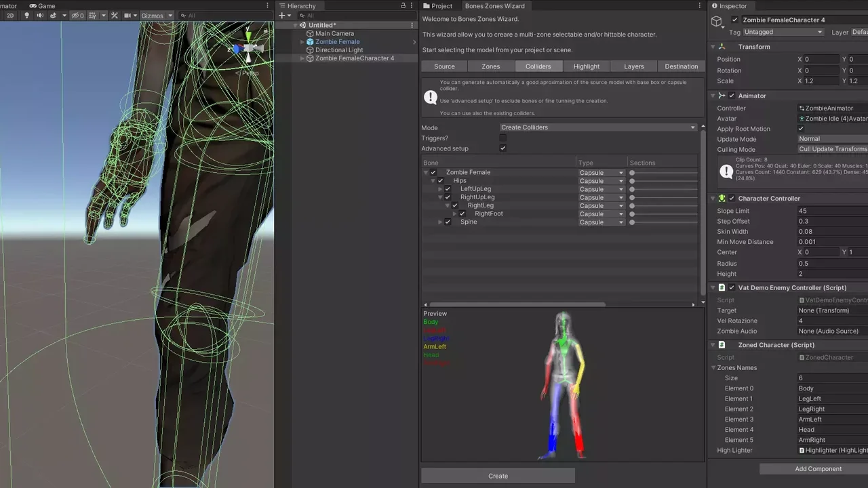868x488 pixels.
Task: Open the scene tools wrench icon
Action: (113, 16)
